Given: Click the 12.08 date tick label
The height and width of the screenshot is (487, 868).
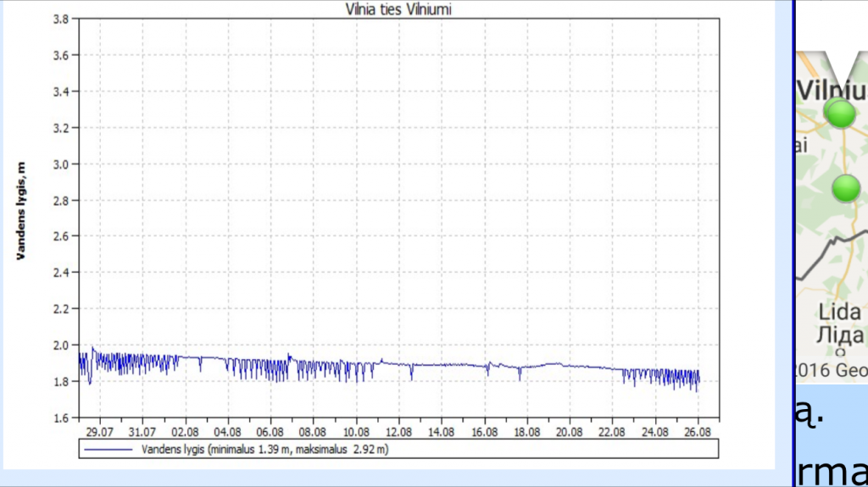Looking at the screenshot, I should pos(398,430).
